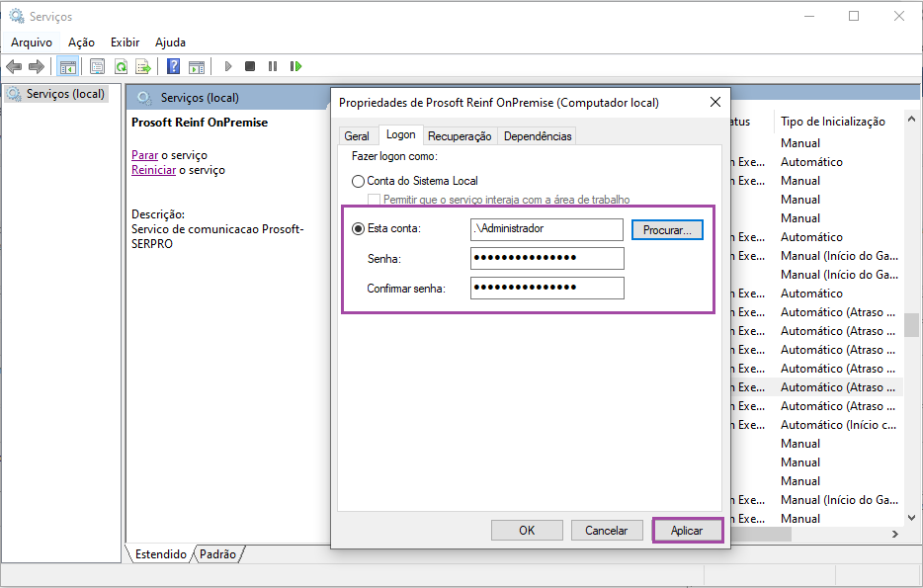Switch to the Estendido view tab
Image resolution: width=923 pixels, height=588 pixels.
[x=160, y=553]
